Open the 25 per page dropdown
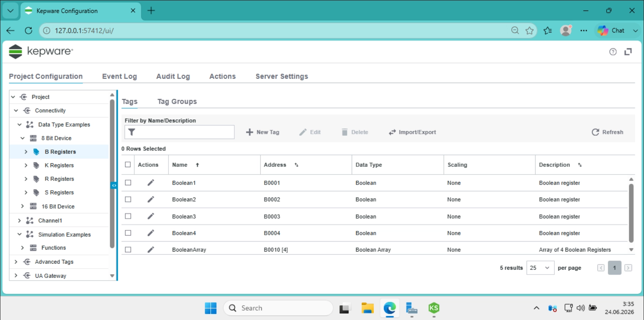644x320 pixels. (x=540, y=268)
